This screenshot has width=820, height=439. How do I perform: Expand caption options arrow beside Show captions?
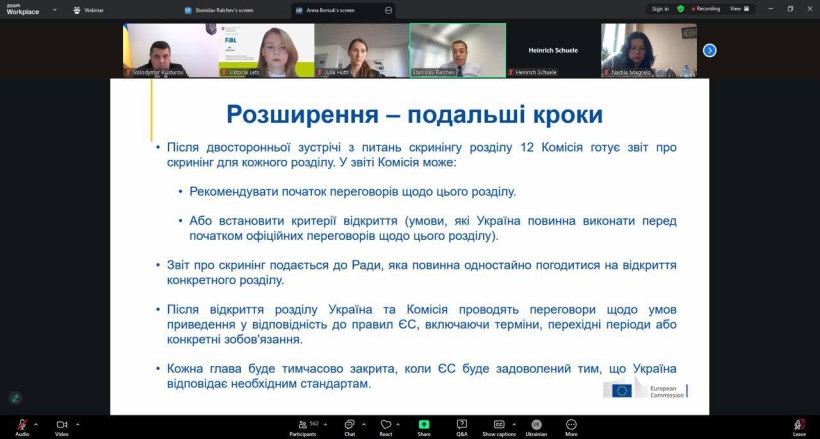coord(516,423)
